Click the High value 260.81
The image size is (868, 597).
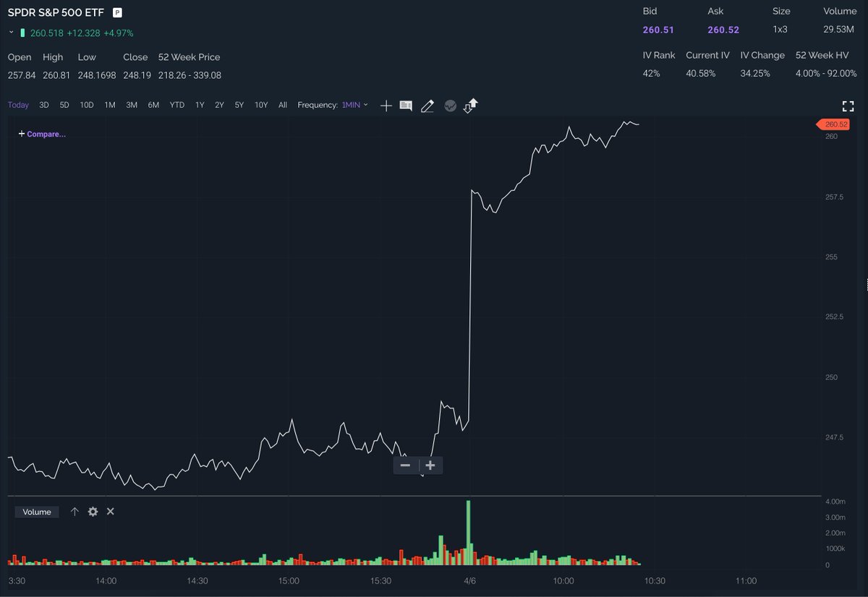click(56, 75)
